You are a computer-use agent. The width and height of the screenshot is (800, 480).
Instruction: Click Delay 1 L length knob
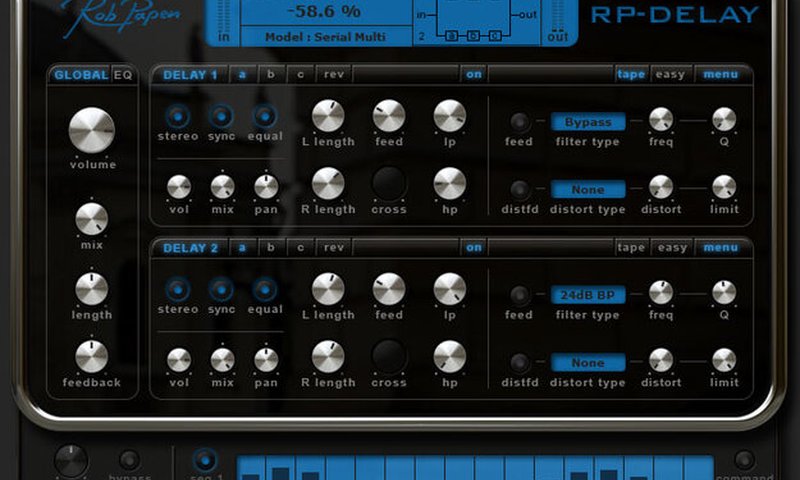[328, 116]
